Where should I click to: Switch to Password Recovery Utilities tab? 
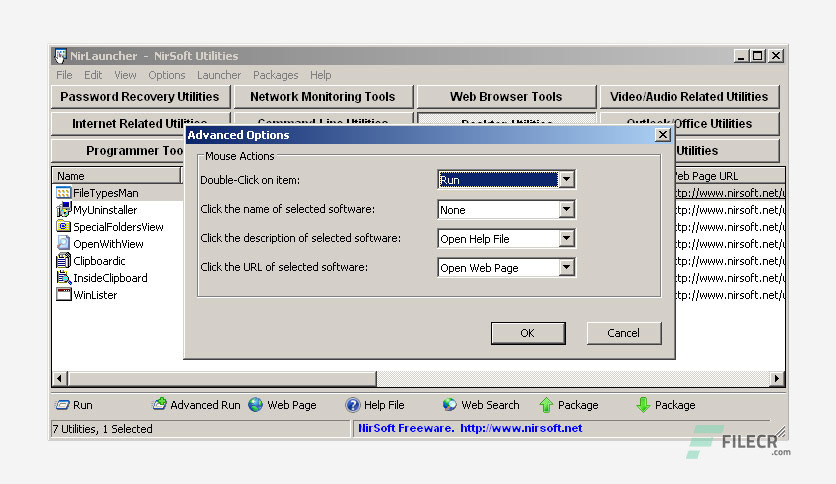[x=140, y=96]
